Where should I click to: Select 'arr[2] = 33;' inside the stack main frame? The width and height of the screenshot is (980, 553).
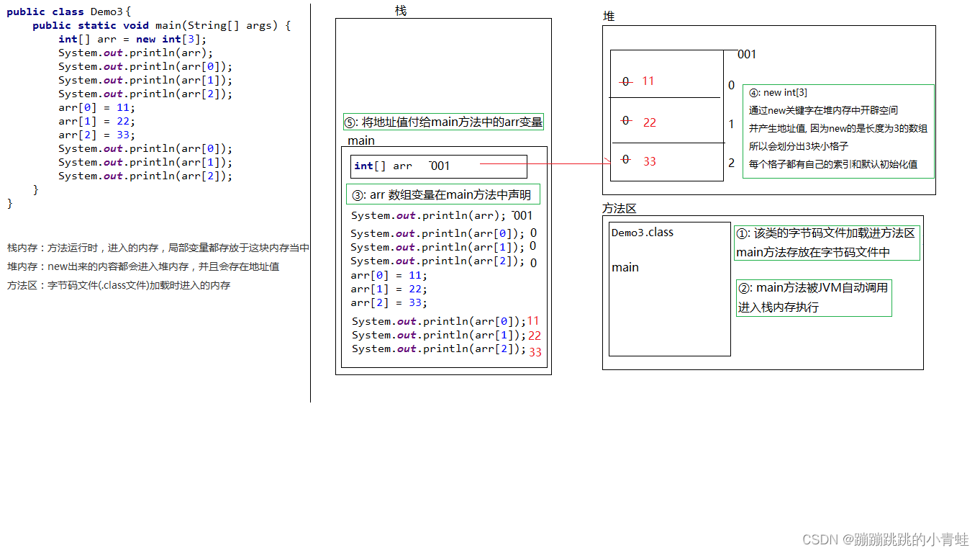tap(389, 302)
